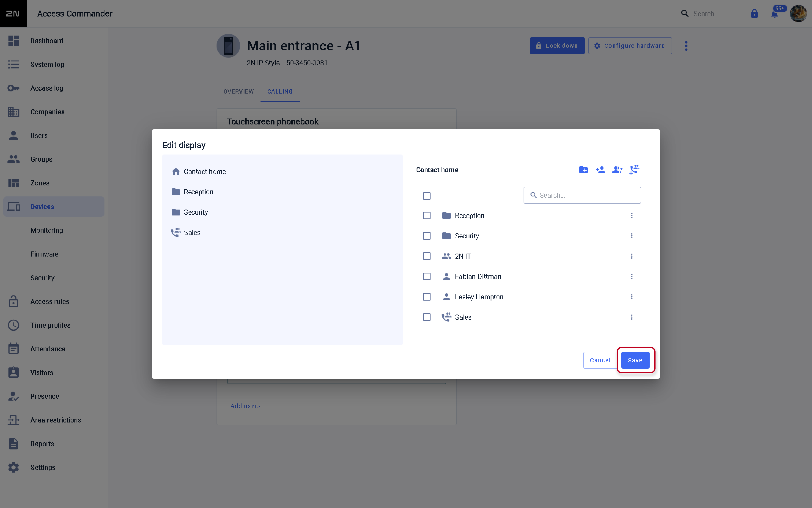Click the Main entrance device thumbnail
The image size is (812, 508).
(x=228, y=46)
